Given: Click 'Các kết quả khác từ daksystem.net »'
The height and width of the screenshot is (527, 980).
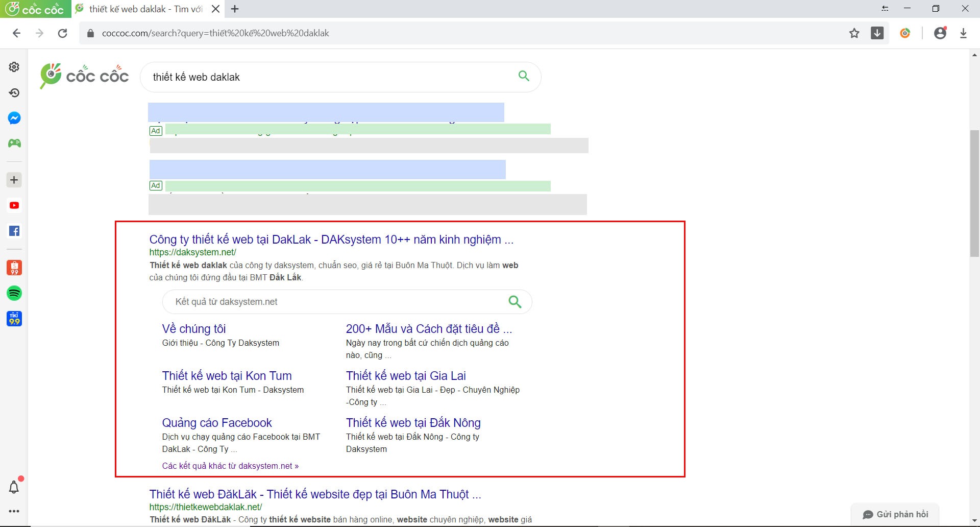Looking at the screenshot, I should tap(230, 466).
